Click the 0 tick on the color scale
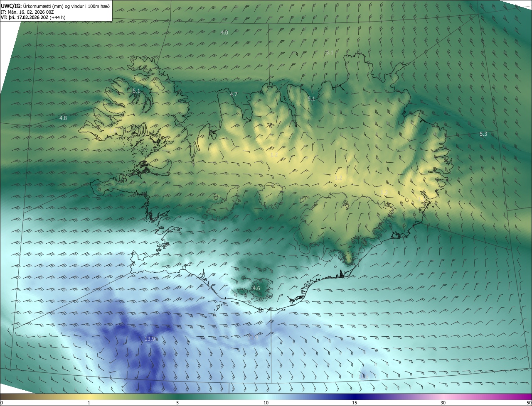Viewport: 532px width, 406px height. [1, 403]
